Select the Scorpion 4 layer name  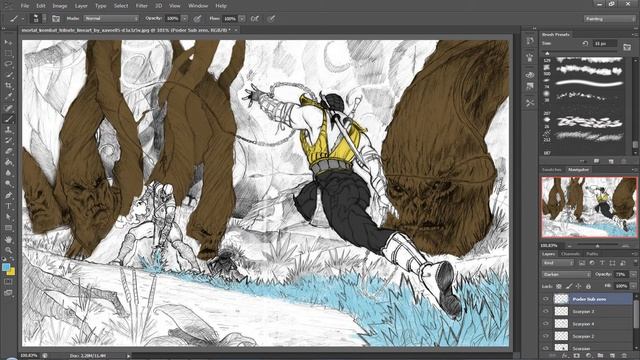583,324
